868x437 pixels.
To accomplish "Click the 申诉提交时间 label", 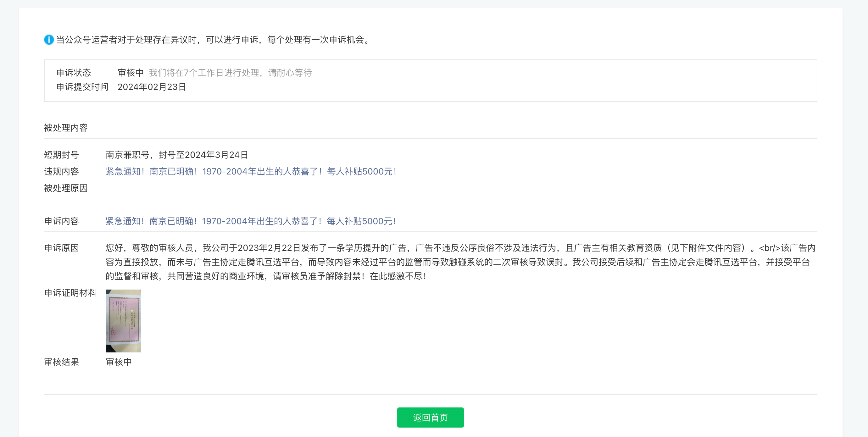I will click(82, 87).
